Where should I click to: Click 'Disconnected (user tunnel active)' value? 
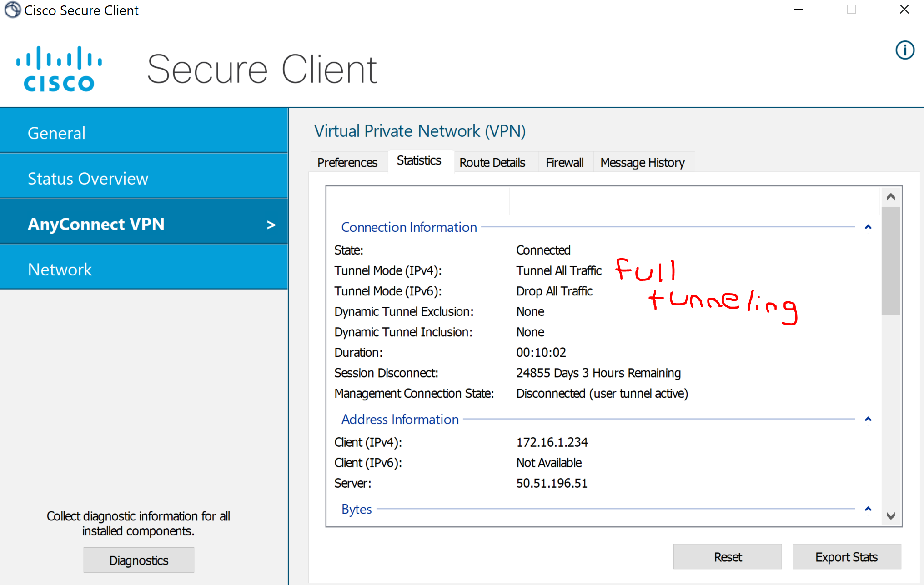coord(602,393)
